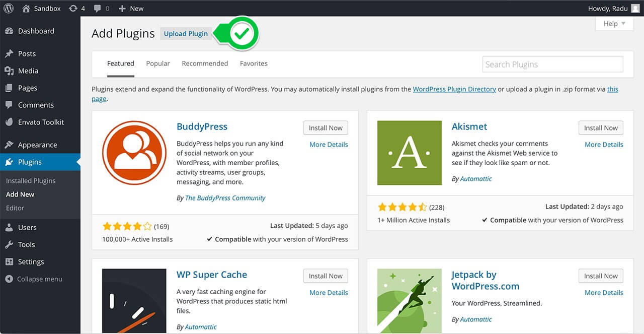Open the WP Super Cache title link
The image size is (644, 334).
[212, 275]
